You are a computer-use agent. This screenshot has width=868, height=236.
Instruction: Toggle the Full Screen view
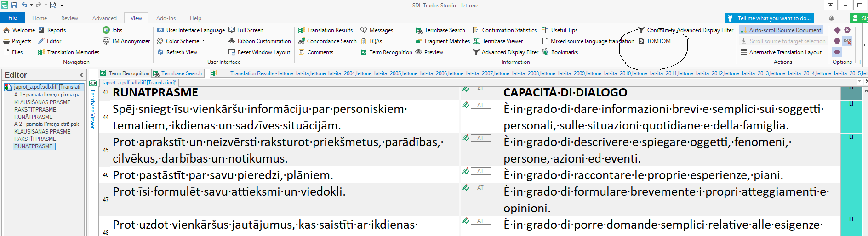click(x=250, y=30)
